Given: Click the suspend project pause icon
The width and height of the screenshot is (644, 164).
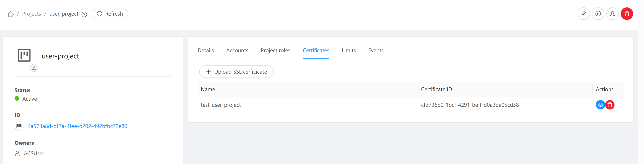Looking at the screenshot, I should 598,14.
